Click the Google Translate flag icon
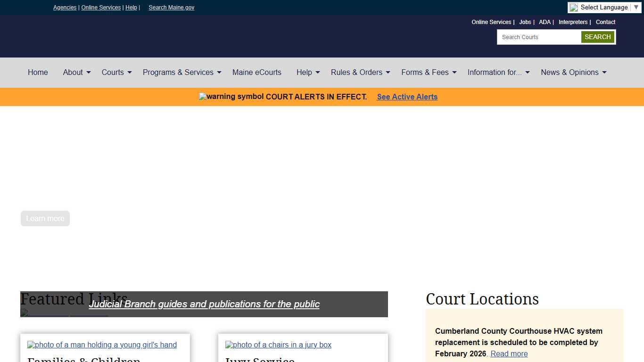644x362 pixels. point(574,7)
